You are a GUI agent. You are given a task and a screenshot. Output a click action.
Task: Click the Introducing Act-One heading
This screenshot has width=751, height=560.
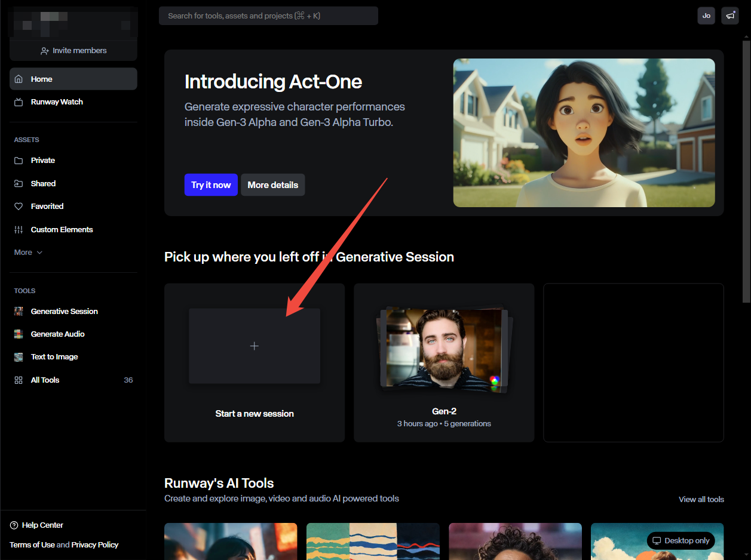273,82
